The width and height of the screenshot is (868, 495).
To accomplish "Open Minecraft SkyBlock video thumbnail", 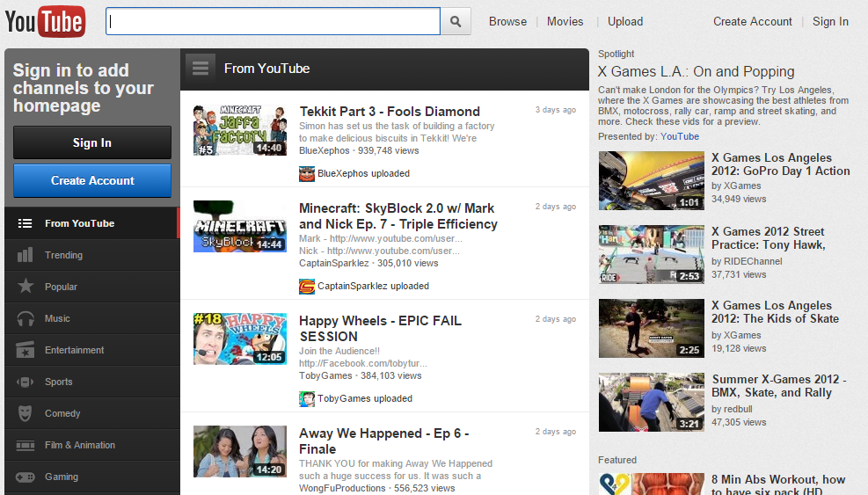I will click(240, 227).
